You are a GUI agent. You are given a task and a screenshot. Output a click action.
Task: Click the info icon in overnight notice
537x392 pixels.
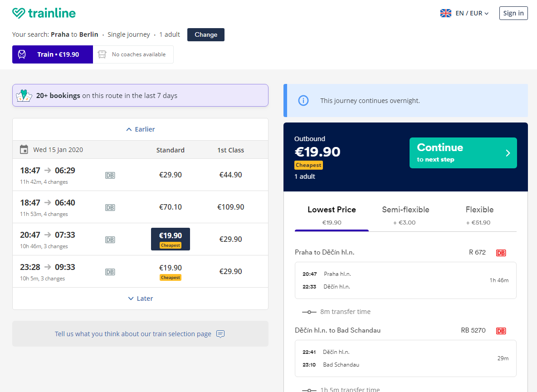pyautogui.click(x=303, y=101)
